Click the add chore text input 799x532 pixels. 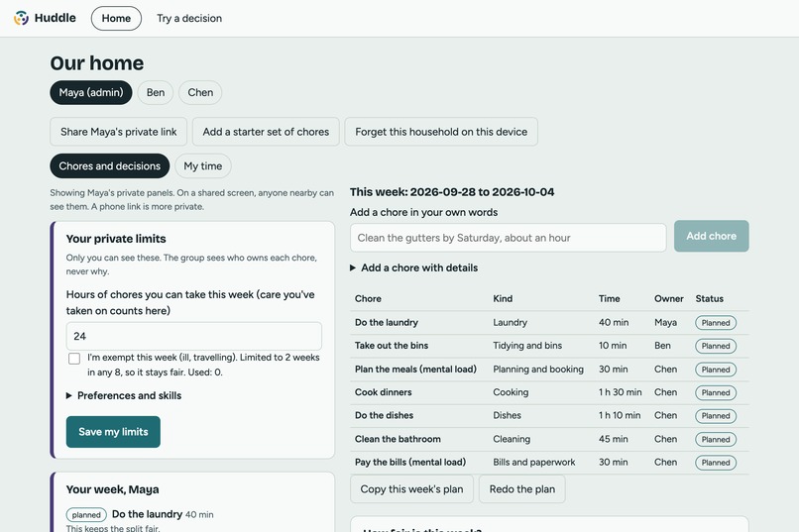tap(508, 238)
